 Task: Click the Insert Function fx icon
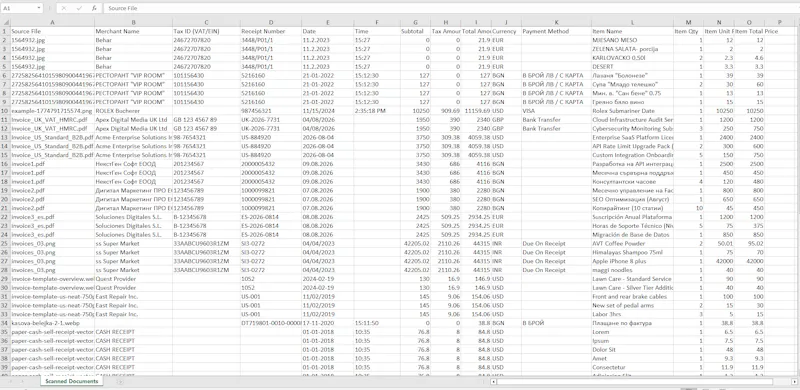tap(94, 8)
